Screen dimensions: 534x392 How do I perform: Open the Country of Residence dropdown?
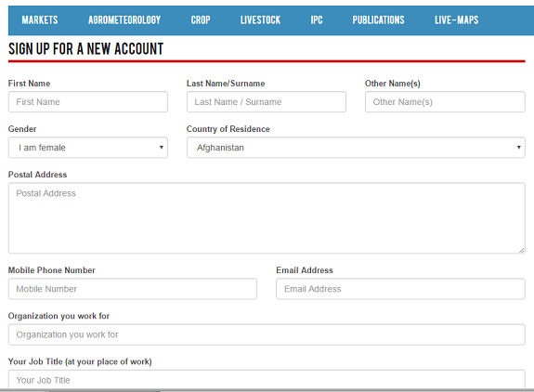356,148
